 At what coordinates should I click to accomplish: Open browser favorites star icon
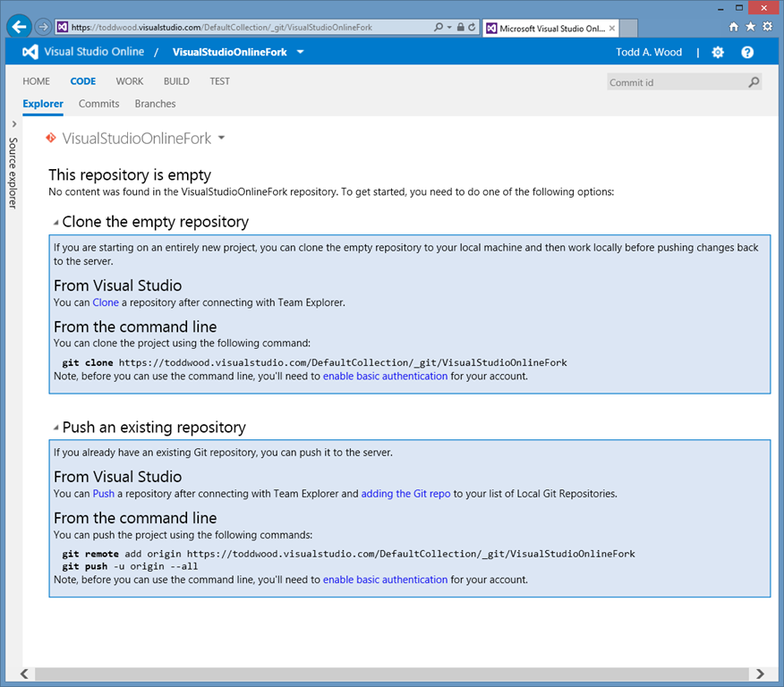coord(751,27)
